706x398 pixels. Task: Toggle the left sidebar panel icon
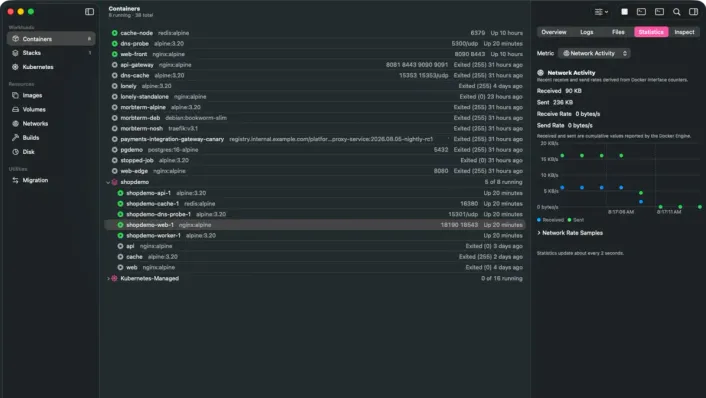coord(90,12)
